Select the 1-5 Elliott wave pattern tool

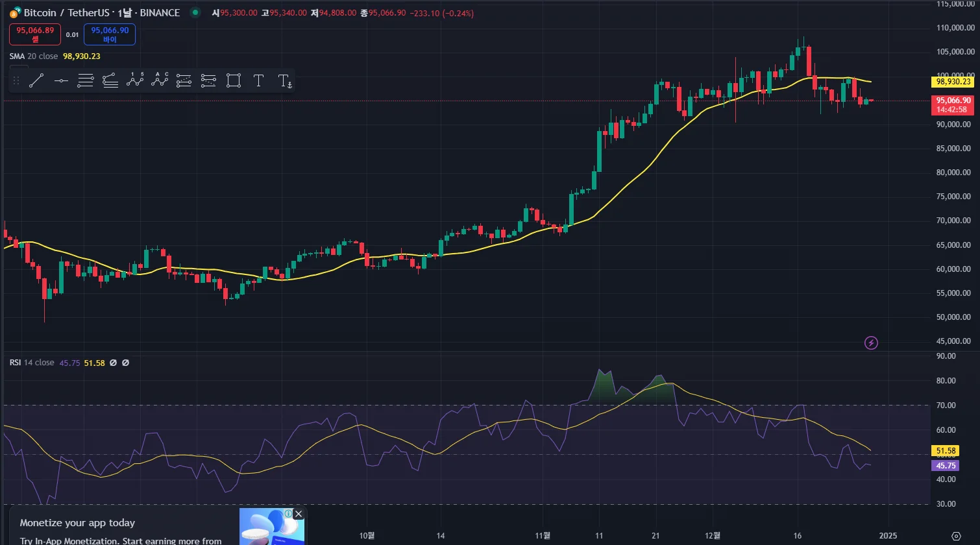pyautogui.click(x=135, y=80)
